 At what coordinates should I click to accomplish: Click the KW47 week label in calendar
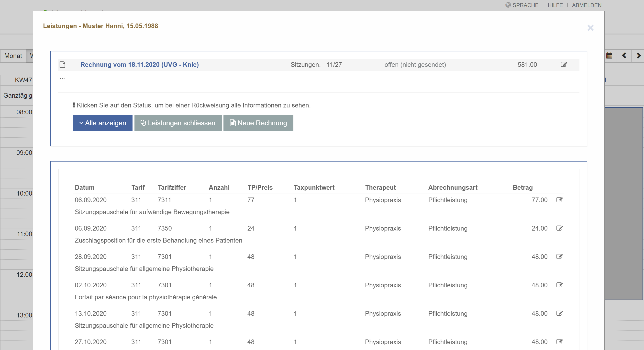(23, 80)
